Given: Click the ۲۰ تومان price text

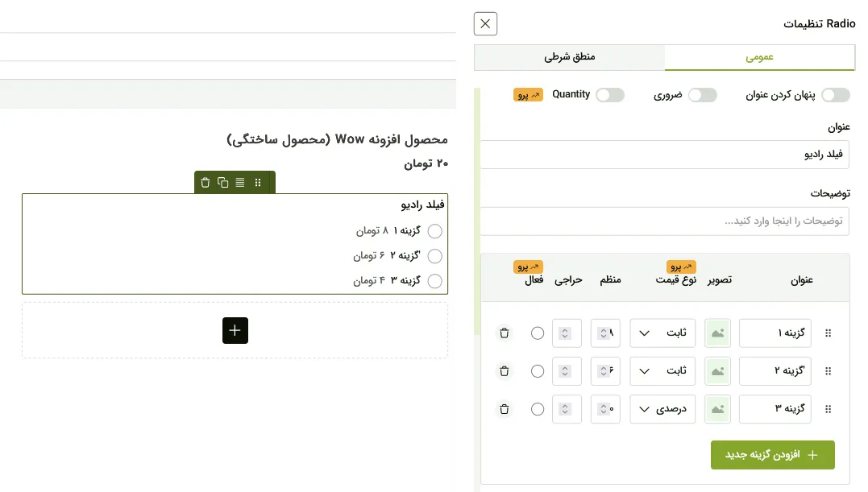Looking at the screenshot, I should (426, 163).
